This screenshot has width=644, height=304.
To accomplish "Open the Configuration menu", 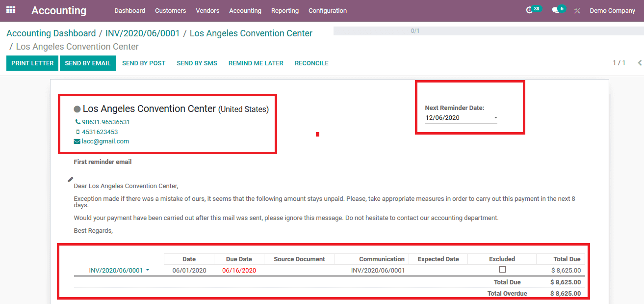I will point(328,10).
